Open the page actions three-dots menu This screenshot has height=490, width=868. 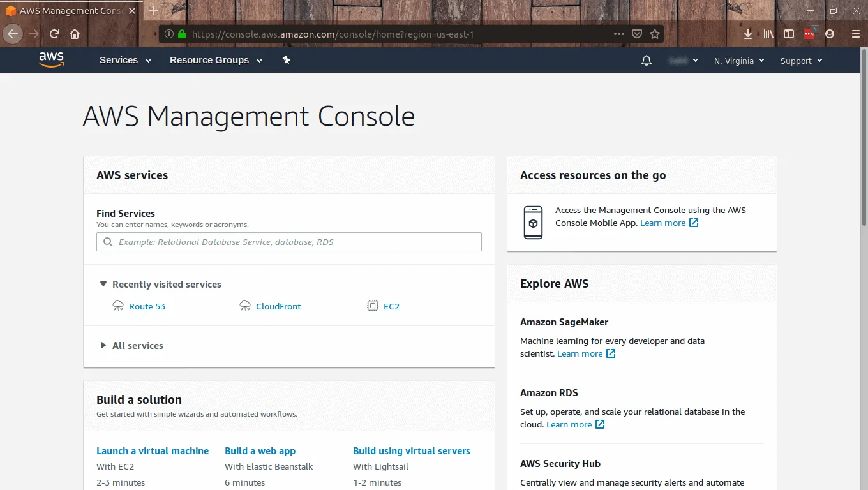pos(619,34)
